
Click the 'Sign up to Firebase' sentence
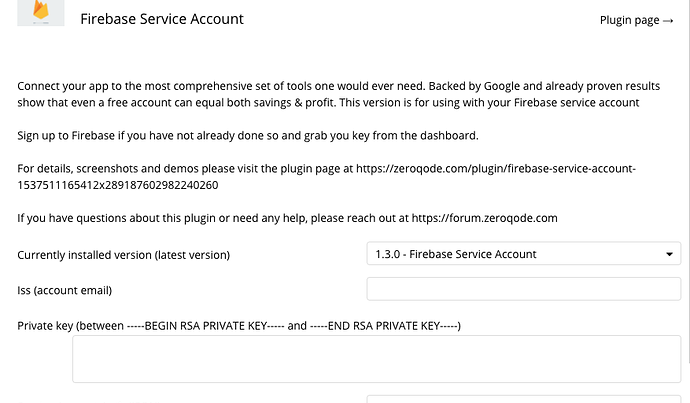point(248,136)
